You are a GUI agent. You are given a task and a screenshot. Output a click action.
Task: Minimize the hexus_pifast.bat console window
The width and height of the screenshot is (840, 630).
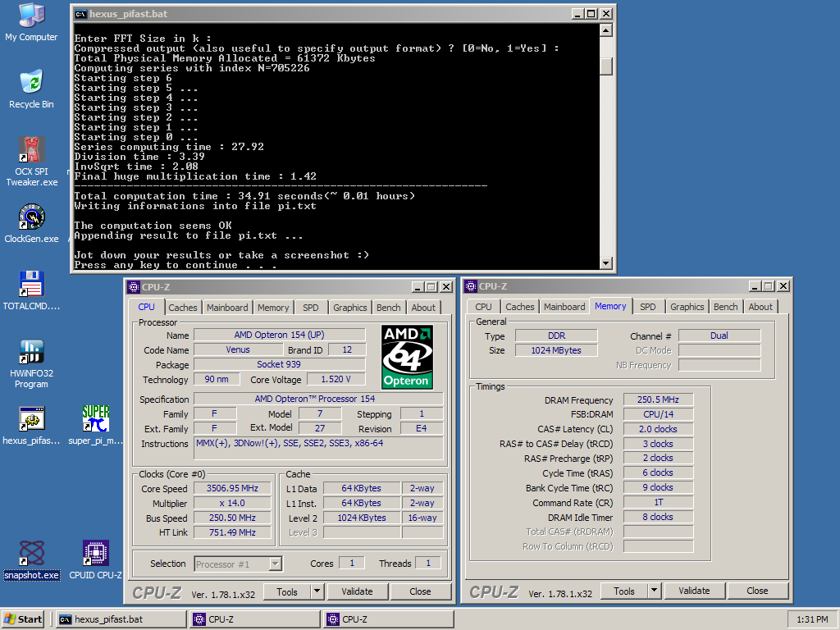pyautogui.click(x=577, y=14)
